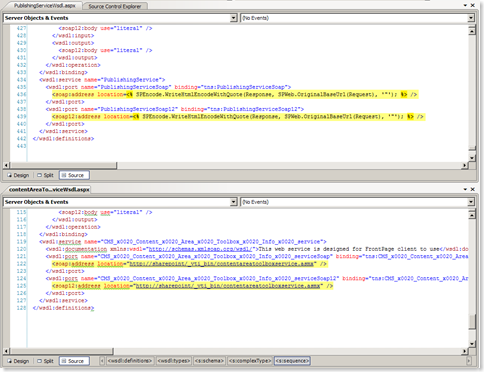Select the contentAreaTo...viceWsdl.aspx tab

pyautogui.click(x=49, y=189)
